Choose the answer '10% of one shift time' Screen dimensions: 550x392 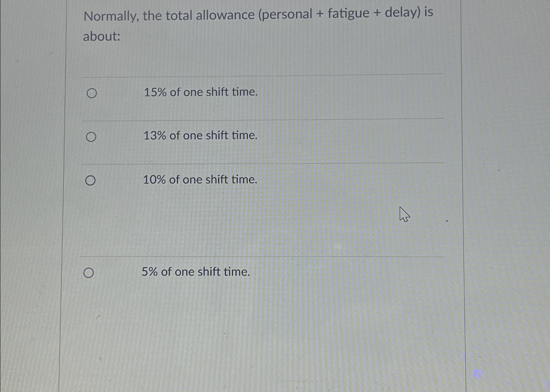coord(200,179)
